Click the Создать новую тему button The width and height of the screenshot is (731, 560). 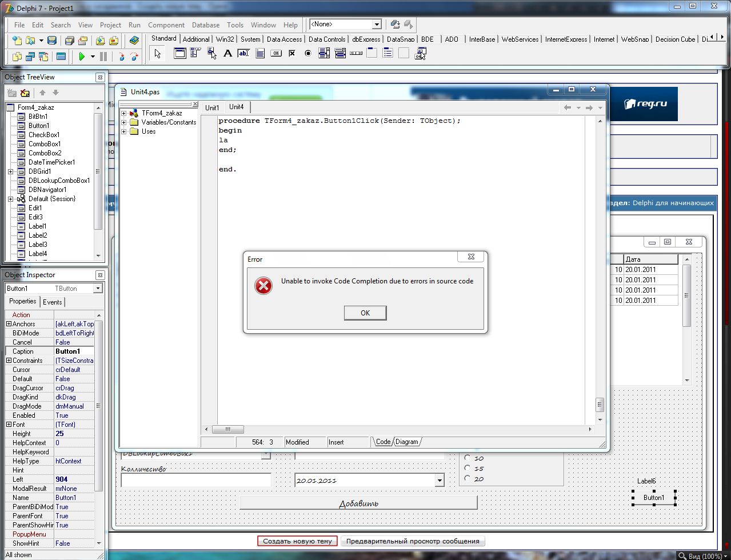tap(297, 541)
